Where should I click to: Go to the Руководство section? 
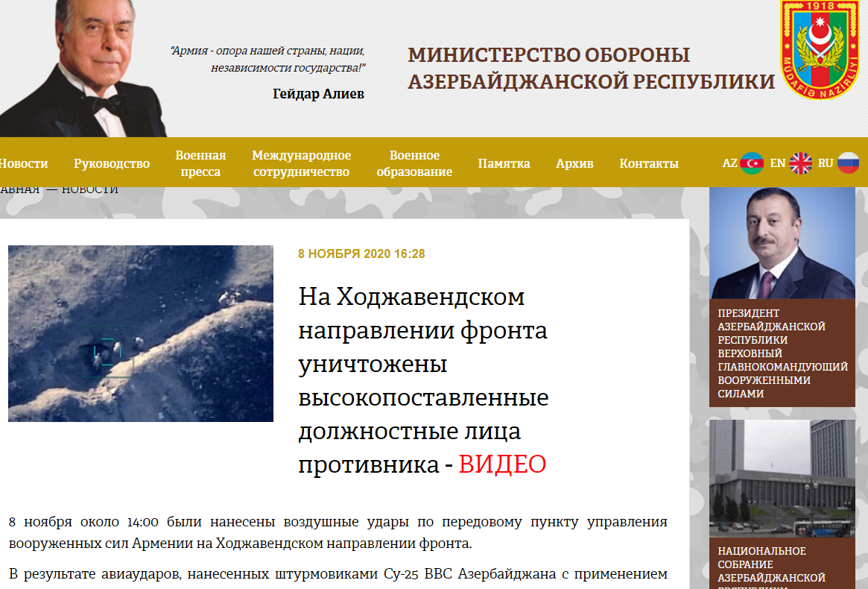click(x=112, y=163)
